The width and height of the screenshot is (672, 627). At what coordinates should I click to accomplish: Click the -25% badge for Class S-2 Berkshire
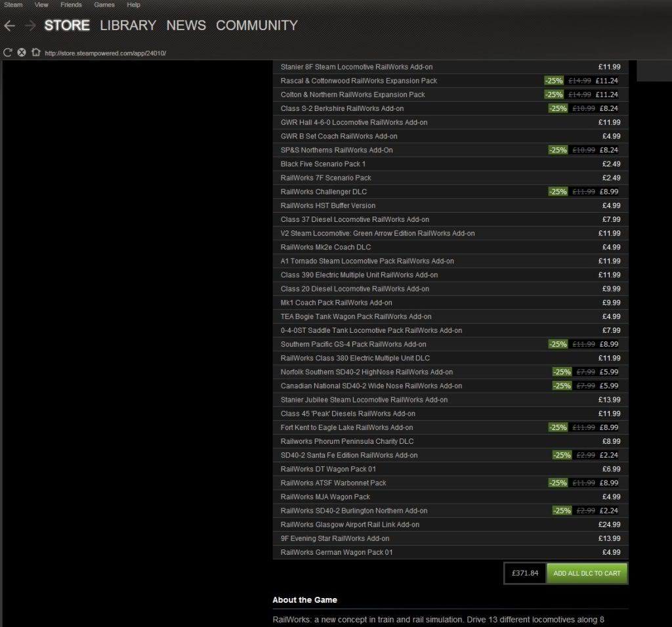coord(557,108)
